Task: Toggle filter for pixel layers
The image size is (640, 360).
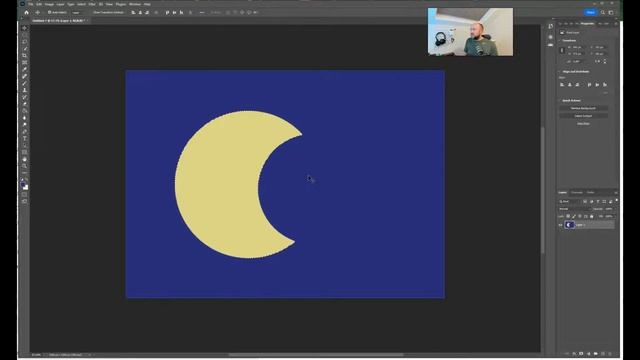Action: (x=585, y=202)
